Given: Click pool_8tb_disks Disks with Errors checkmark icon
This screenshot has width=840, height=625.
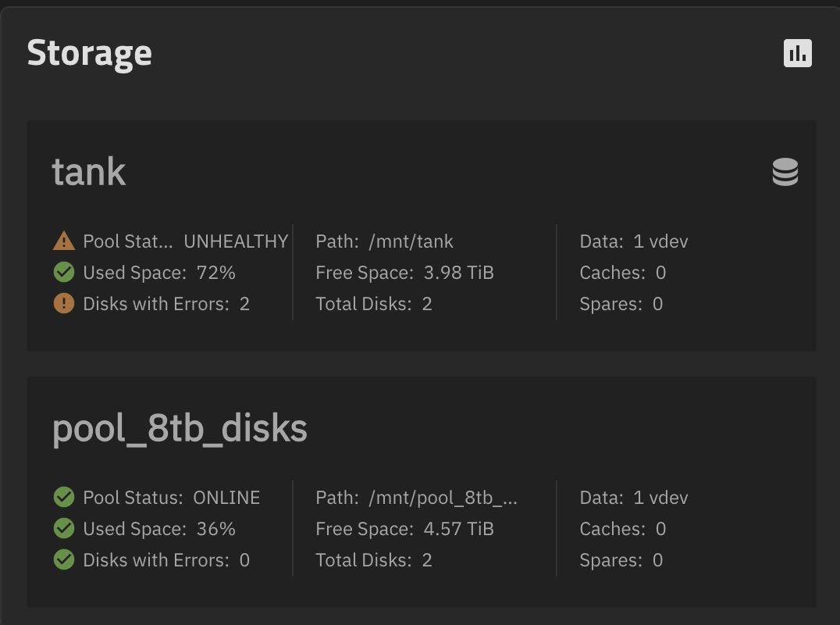Looking at the screenshot, I should 64,559.
